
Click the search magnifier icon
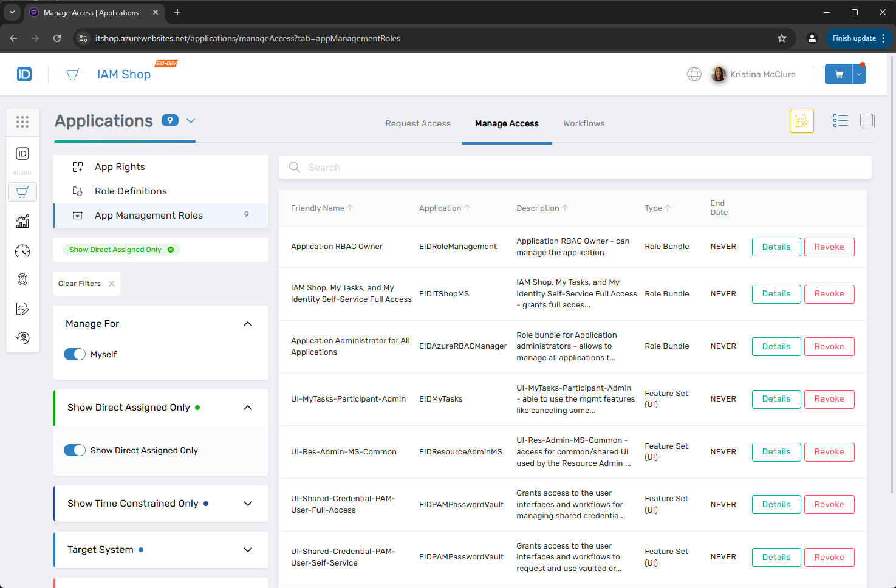point(295,167)
